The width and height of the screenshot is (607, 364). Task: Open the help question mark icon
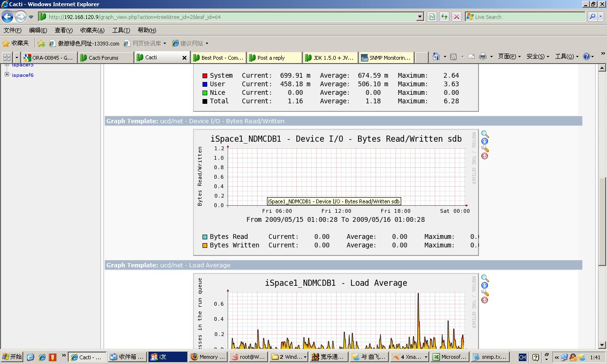pyautogui.click(x=587, y=56)
